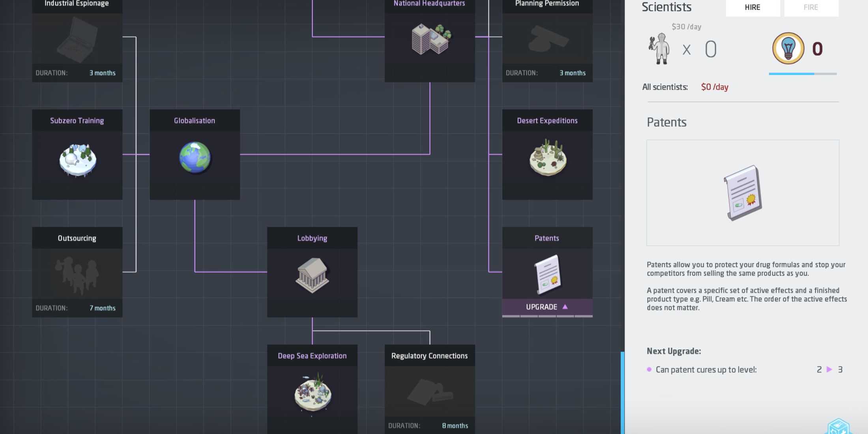Viewport: 868px width, 434px height.
Task: Click the disabled FIRE button
Action: point(811,7)
